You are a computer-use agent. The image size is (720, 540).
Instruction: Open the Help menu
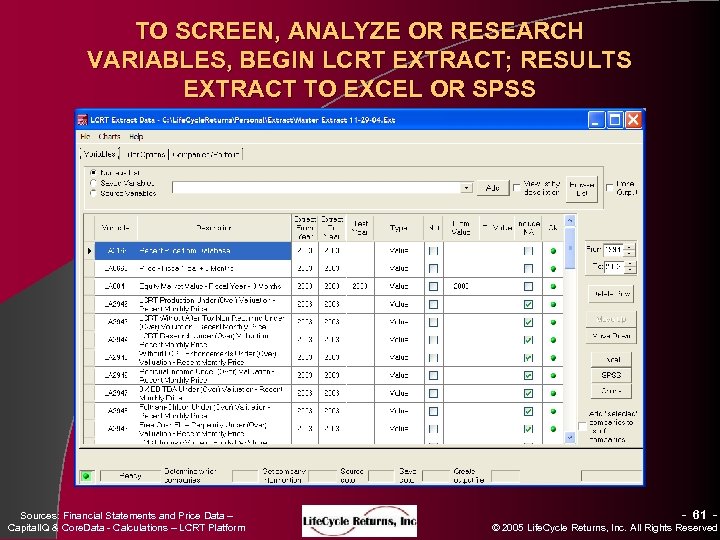[x=136, y=136]
